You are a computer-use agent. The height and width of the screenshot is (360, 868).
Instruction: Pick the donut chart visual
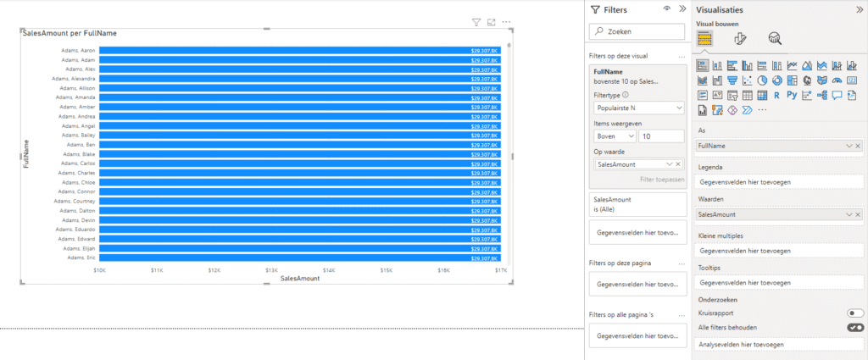777,80
